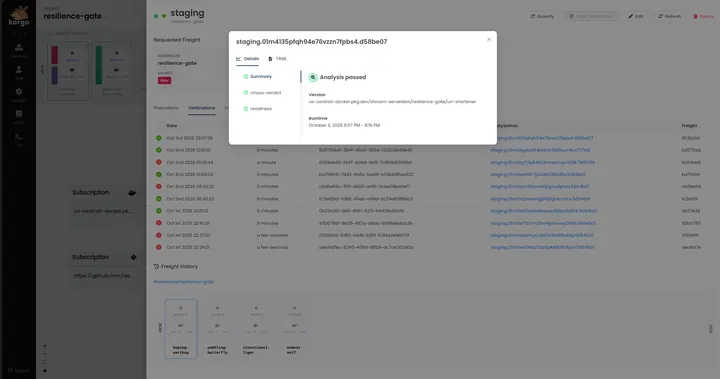Click the Delete stage button
This screenshot has width=720, height=379.
(x=703, y=16)
